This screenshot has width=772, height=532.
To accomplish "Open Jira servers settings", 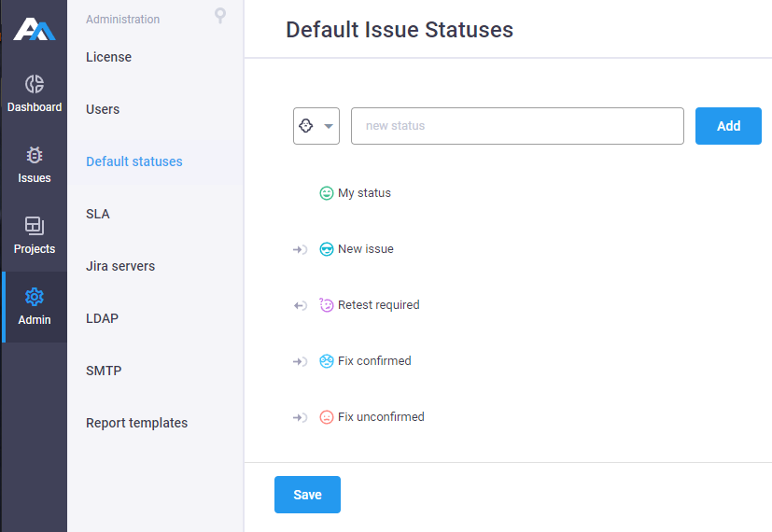I will point(120,266).
